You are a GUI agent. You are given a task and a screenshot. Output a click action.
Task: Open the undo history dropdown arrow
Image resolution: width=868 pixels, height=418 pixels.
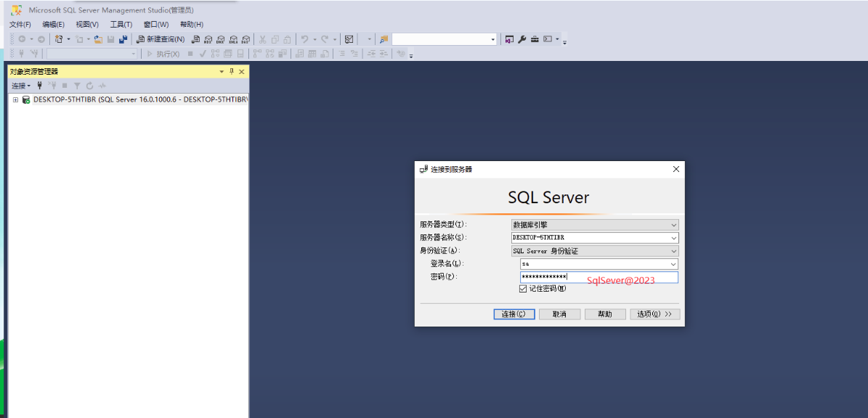(x=315, y=39)
